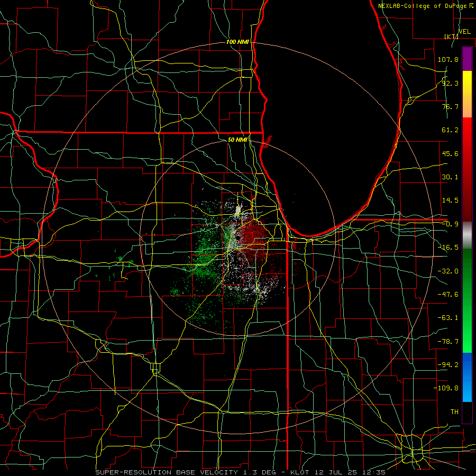476x476 pixels.
Task: Pick the green segment of the color bar
Action: 467,300
